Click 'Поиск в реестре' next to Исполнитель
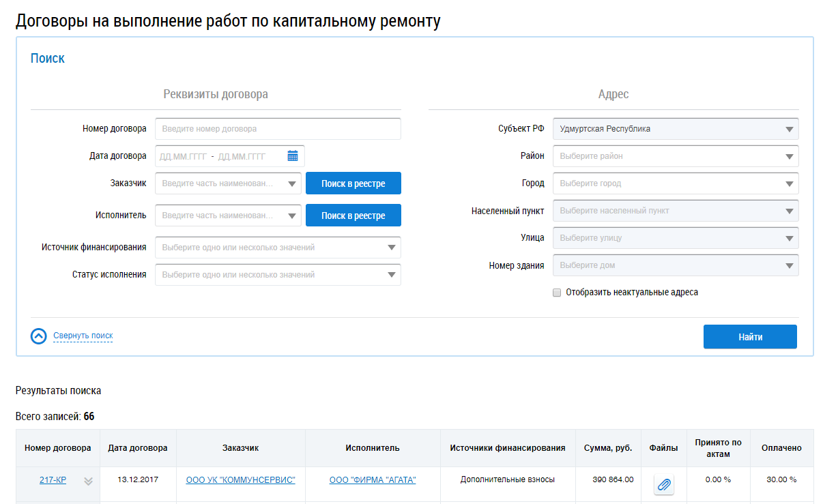 pyautogui.click(x=353, y=216)
